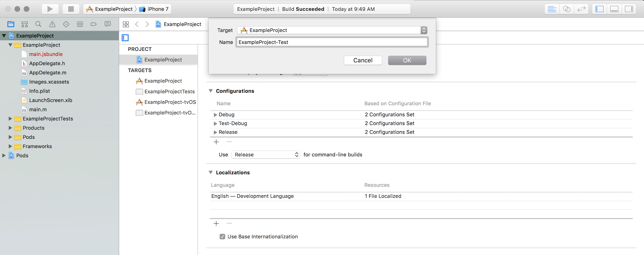Click OK in the dialog
Image resolution: width=644 pixels, height=255 pixels.
[407, 60]
